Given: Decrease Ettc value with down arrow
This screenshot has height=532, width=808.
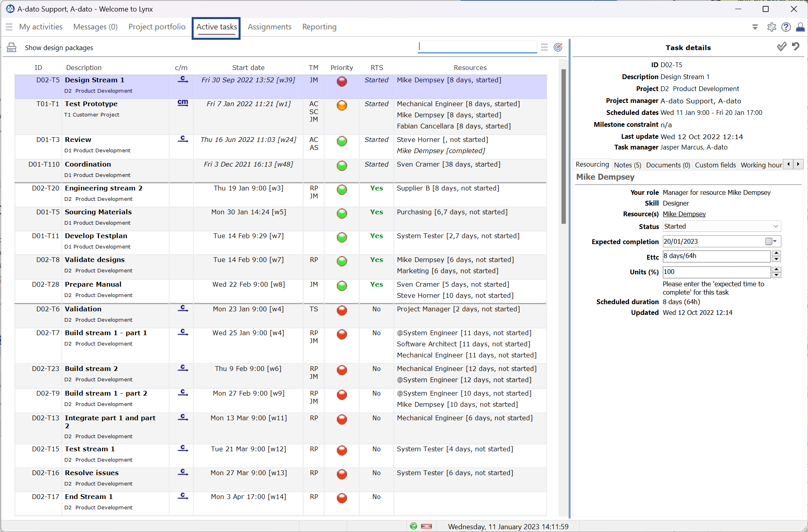Looking at the screenshot, I should (x=776, y=259).
